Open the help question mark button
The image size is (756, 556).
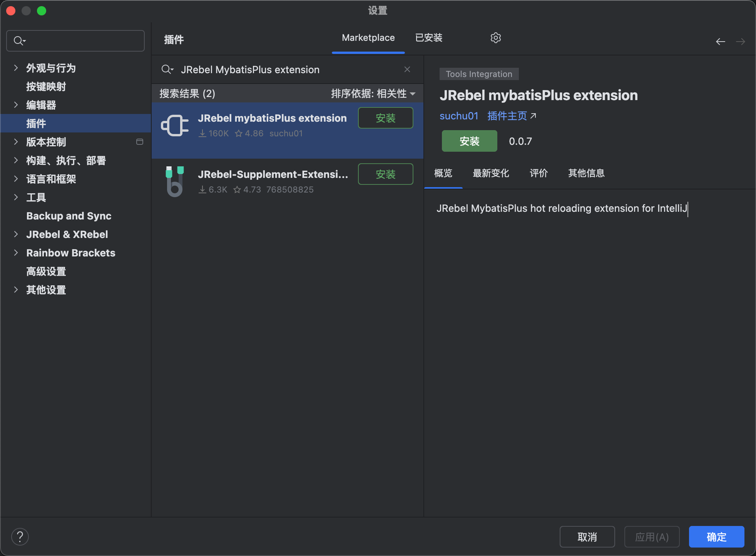[x=20, y=536]
